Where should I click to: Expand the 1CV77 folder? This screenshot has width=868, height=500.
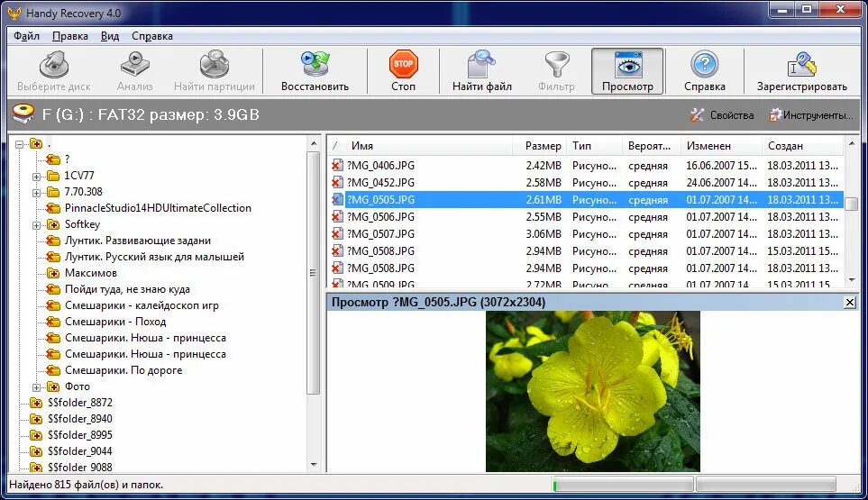pos(36,177)
